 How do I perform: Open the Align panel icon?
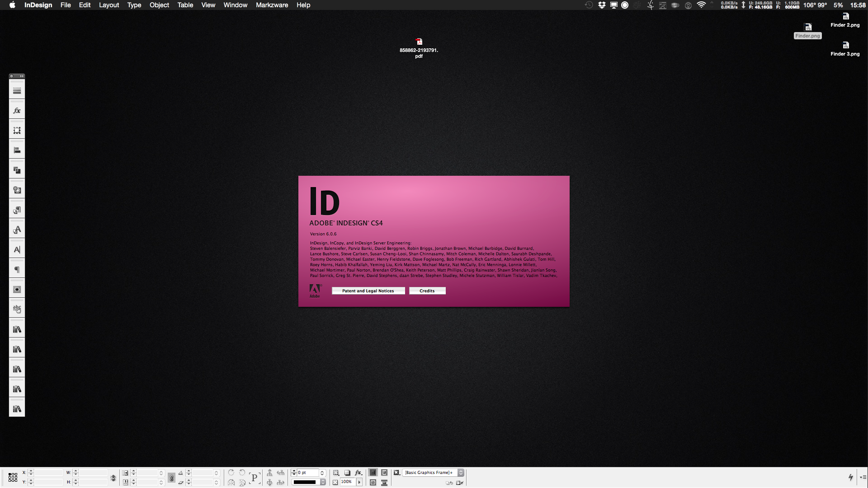17,150
